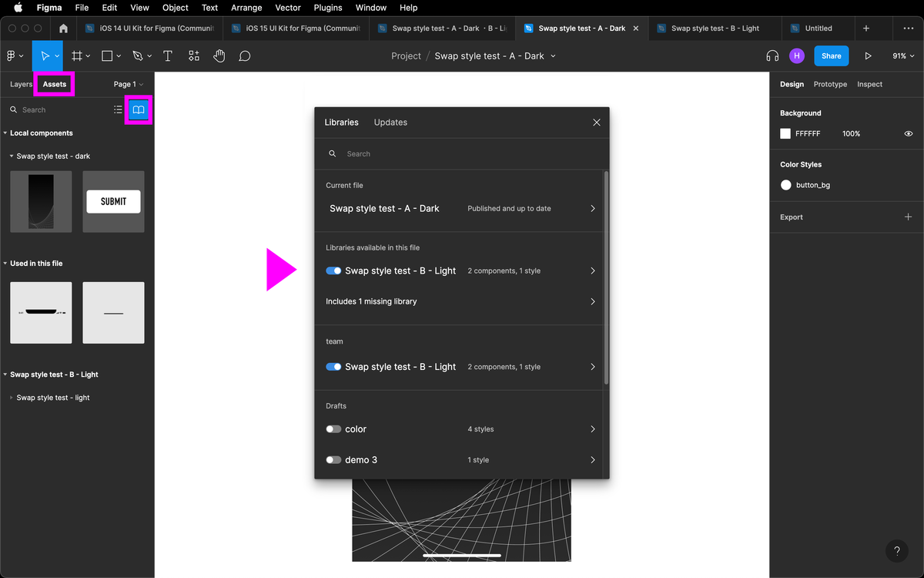The width and height of the screenshot is (924, 578).
Task: Select the Comment tool
Action: click(245, 56)
